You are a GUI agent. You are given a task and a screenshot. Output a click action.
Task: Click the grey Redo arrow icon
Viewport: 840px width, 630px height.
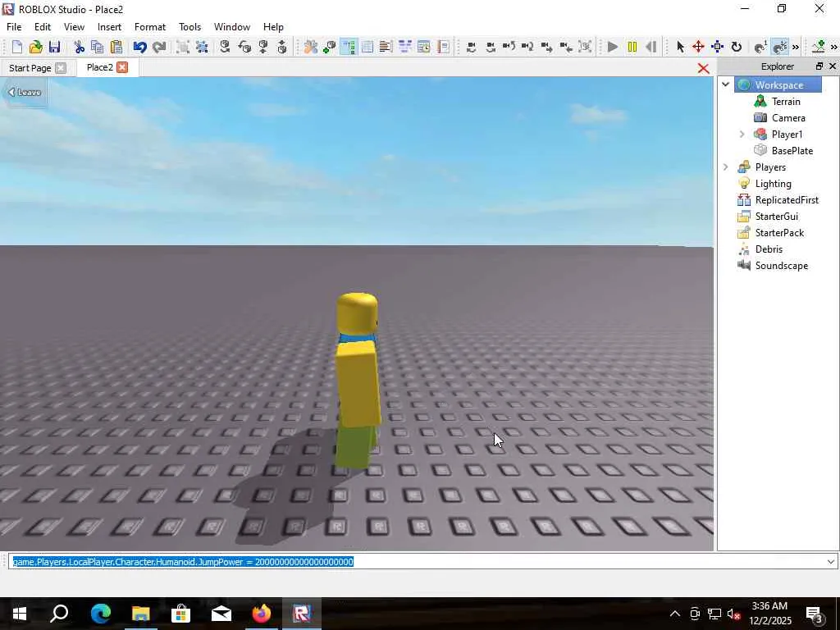tap(159, 47)
